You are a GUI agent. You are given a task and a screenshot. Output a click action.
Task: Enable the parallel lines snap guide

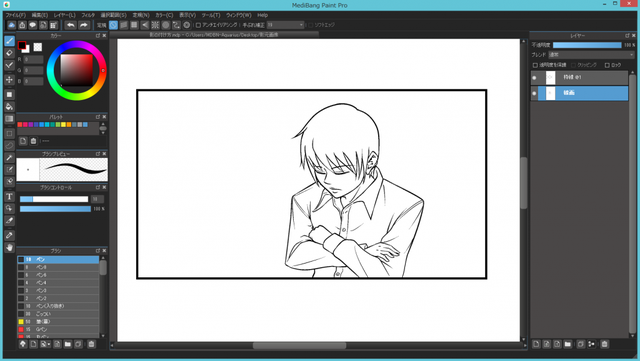point(124,25)
